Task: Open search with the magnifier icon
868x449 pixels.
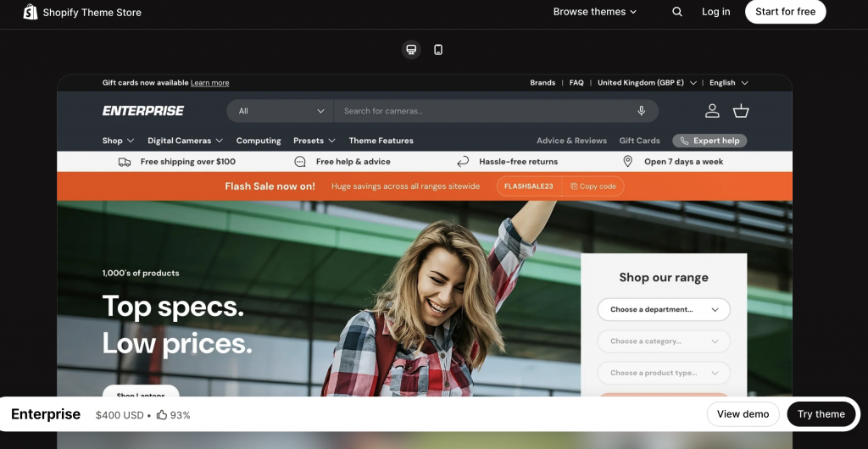Action: click(x=677, y=12)
